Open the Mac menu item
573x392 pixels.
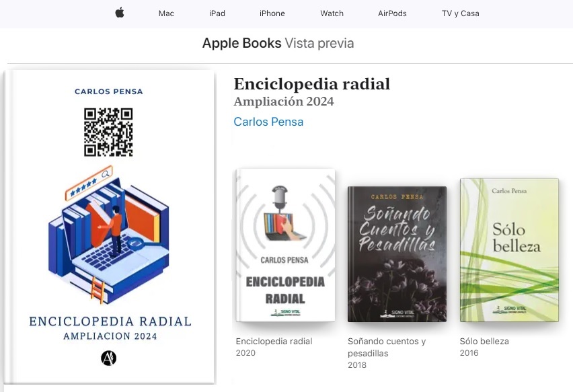click(x=166, y=13)
